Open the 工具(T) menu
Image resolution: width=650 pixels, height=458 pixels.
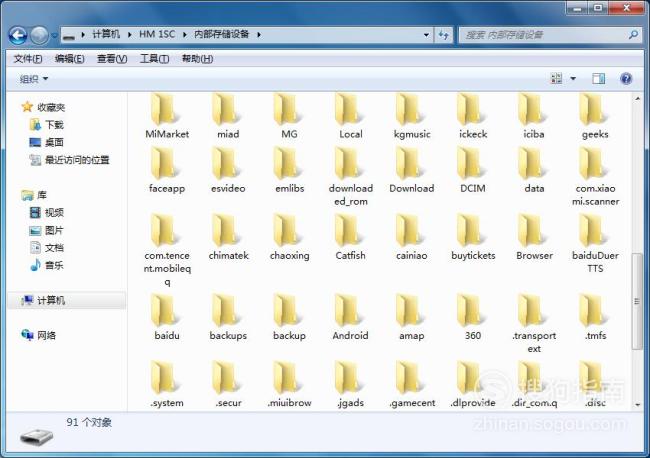[x=154, y=59]
